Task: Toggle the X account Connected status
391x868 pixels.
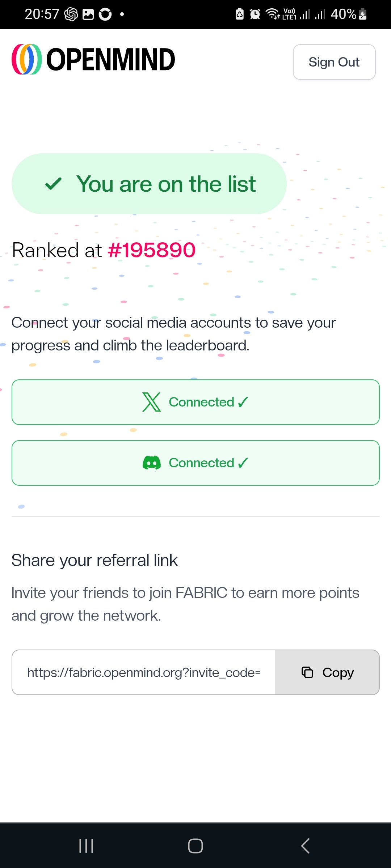Action: (195, 402)
